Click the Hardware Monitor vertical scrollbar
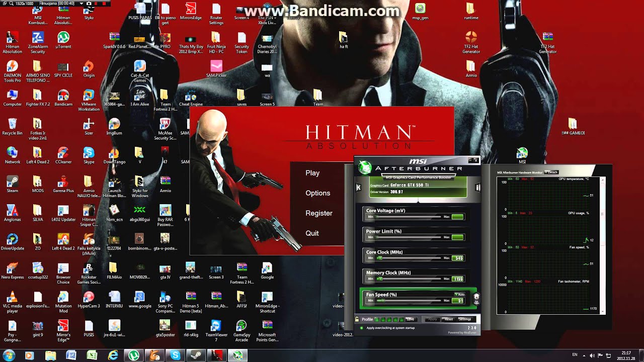The width and height of the screenshot is (644, 362). coord(603,245)
